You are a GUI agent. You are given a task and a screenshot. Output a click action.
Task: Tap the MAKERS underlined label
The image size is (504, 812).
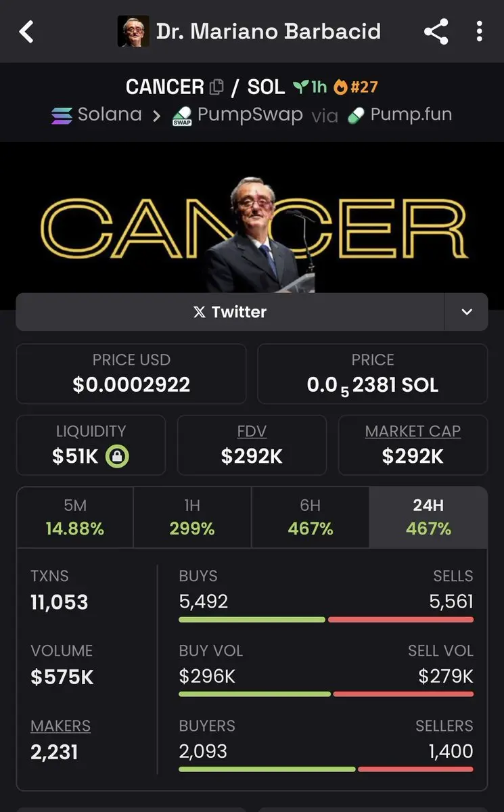click(60, 726)
